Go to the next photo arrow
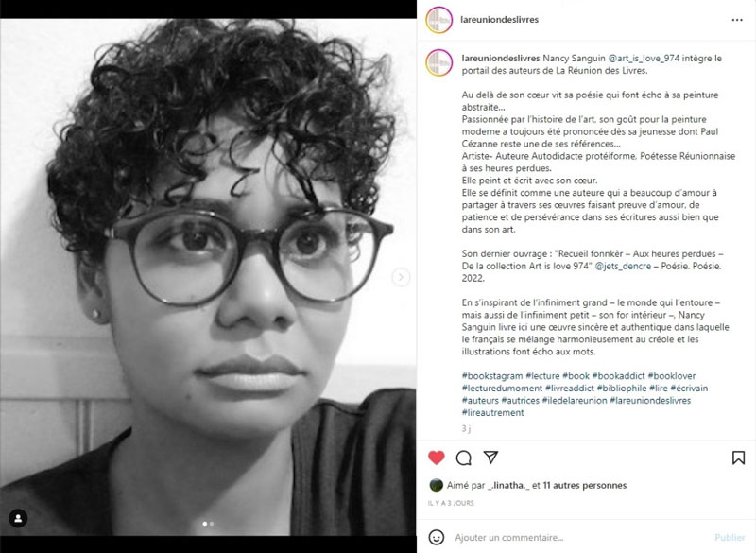This screenshot has width=756, height=553. click(x=400, y=277)
